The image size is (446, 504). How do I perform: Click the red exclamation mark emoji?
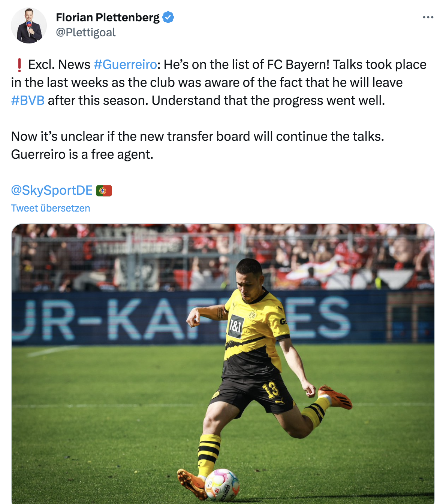coord(19,65)
